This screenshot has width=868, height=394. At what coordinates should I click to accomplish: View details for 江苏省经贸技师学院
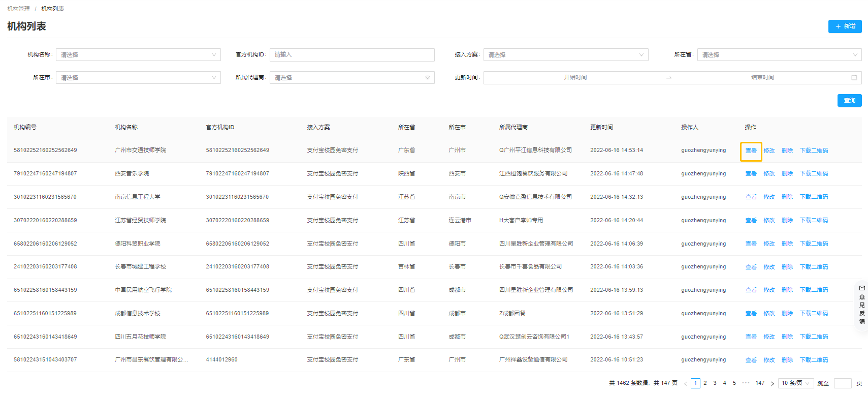(751, 221)
